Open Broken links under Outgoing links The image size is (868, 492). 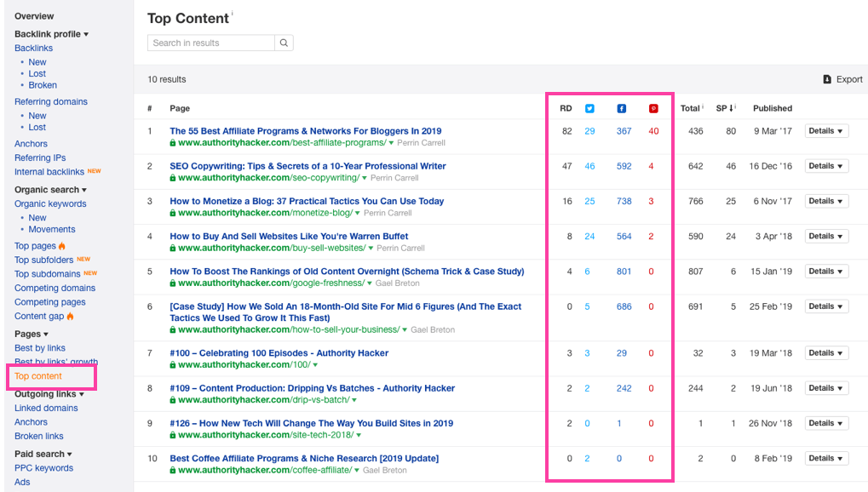click(38, 436)
